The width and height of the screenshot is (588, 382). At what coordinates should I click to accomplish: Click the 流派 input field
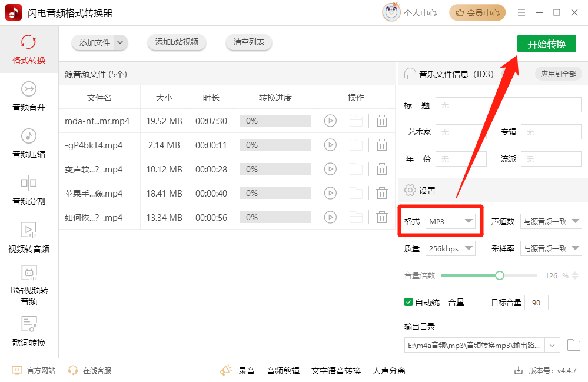(x=551, y=159)
